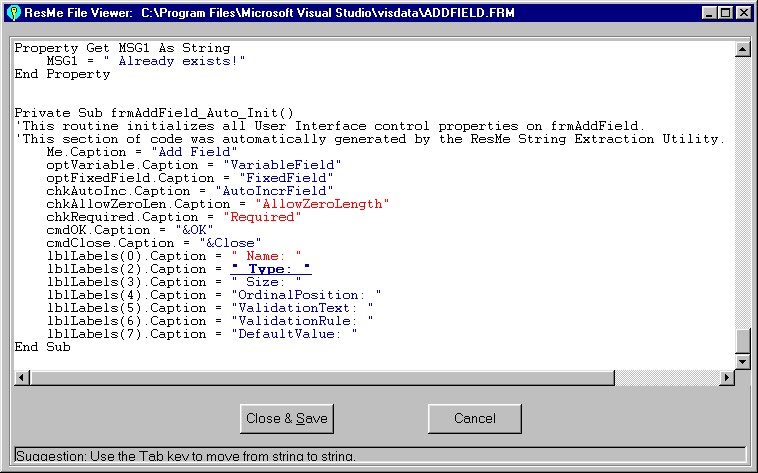Select the highlighted " Type: " string

(271, 269)
